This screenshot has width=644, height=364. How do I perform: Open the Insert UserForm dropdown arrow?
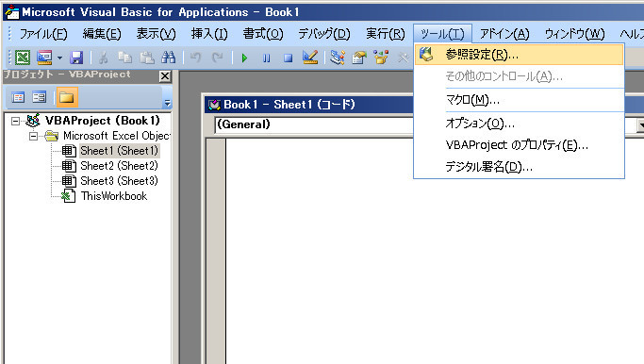[x=59, y=58]
